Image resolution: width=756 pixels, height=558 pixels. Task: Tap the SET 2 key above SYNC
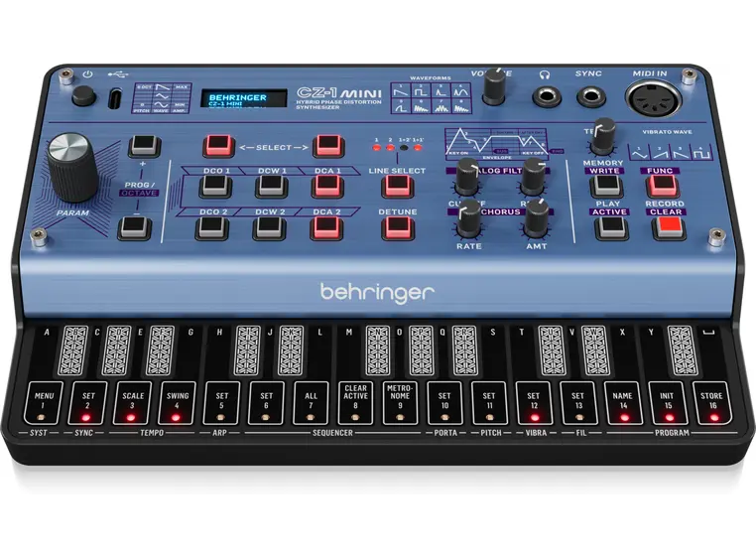[87, 403]
